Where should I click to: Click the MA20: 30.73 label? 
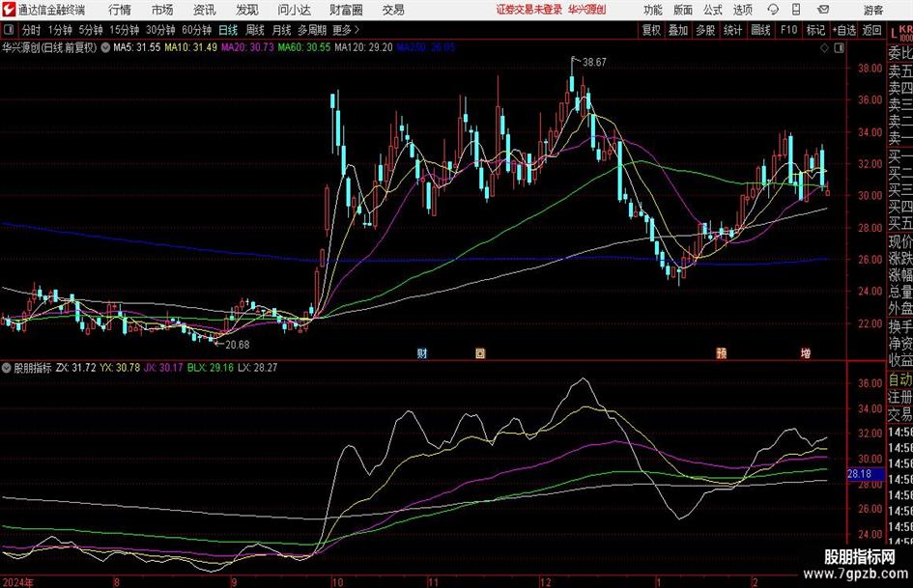click(x=247, y=47)
